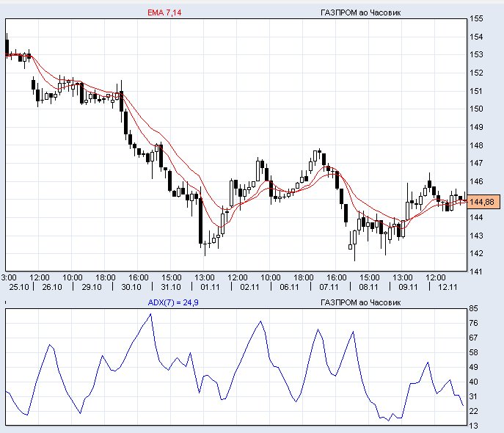Click the ADX(7) = 24,9 indicator label
The width and height of the screenshot is (504, 433).
coord(173,302)
